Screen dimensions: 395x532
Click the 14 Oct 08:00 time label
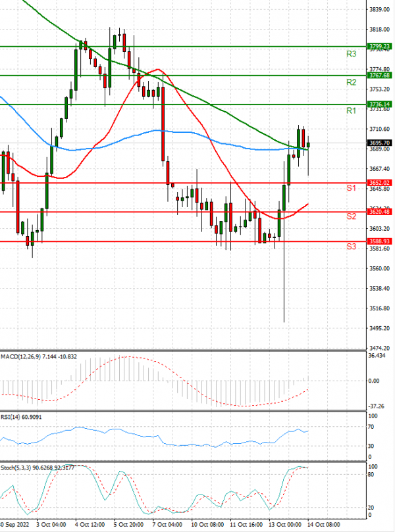pyautogui.click(x=324, y=525)
